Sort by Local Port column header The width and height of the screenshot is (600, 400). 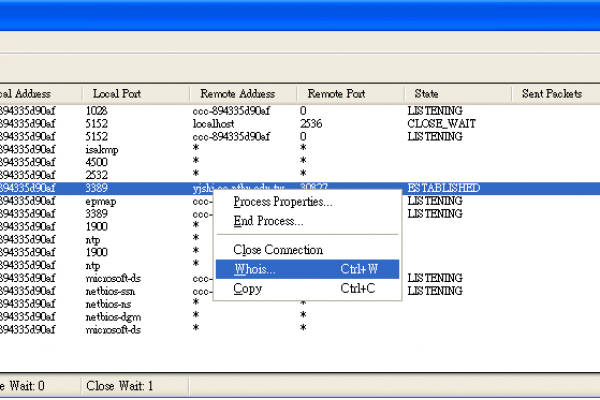click(x=117, y=93)
